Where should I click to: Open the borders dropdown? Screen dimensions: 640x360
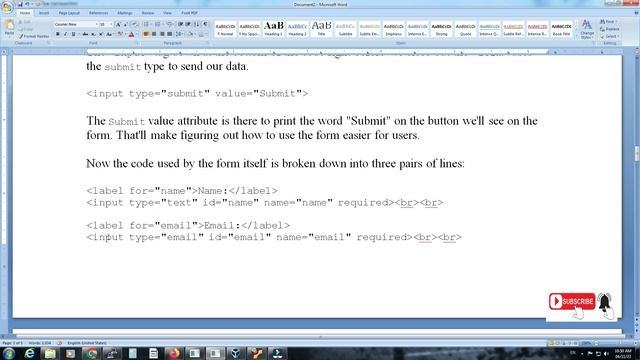tap(202, 34)
